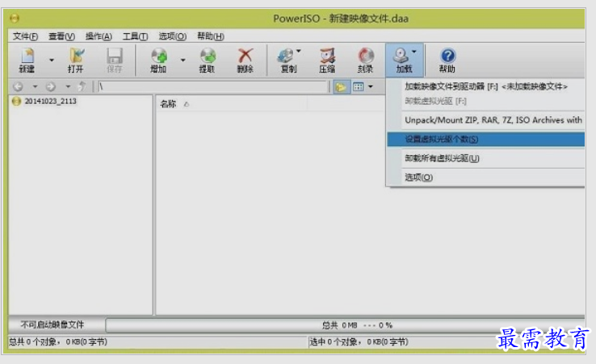Image resolution: width=596 pixels, height=364 pixels.
Task: Click the Burn (刻录) disc icon
Action: pos(365,60)
